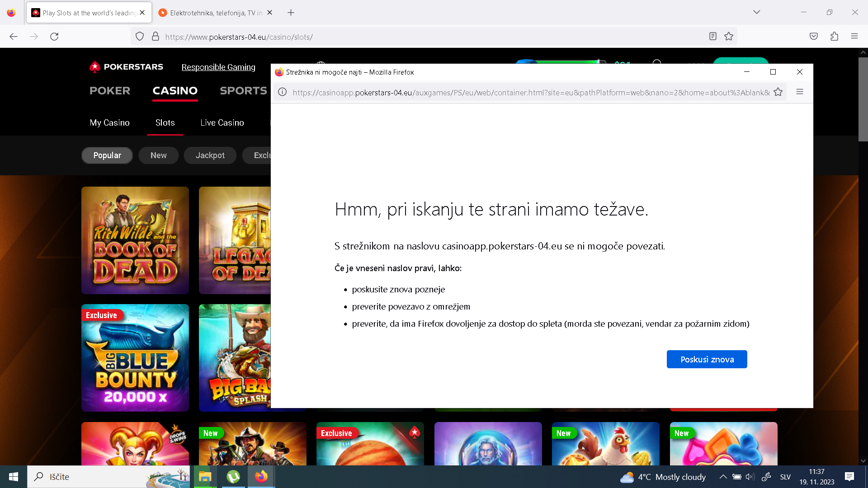Select the SPORTS main menu item
The width and height of the screenshot is (868, 488).
pos(243,91)
